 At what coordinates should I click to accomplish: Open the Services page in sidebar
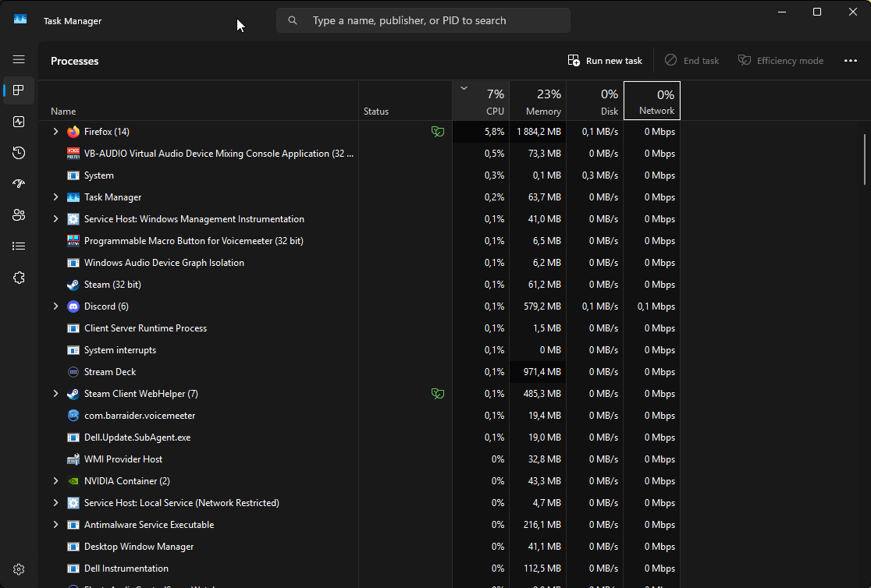point(19,278)
